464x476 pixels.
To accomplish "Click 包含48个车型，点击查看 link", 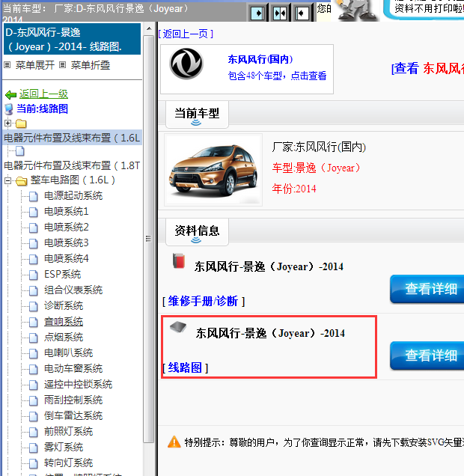I will pyautogui.click(x=277, y=76).
